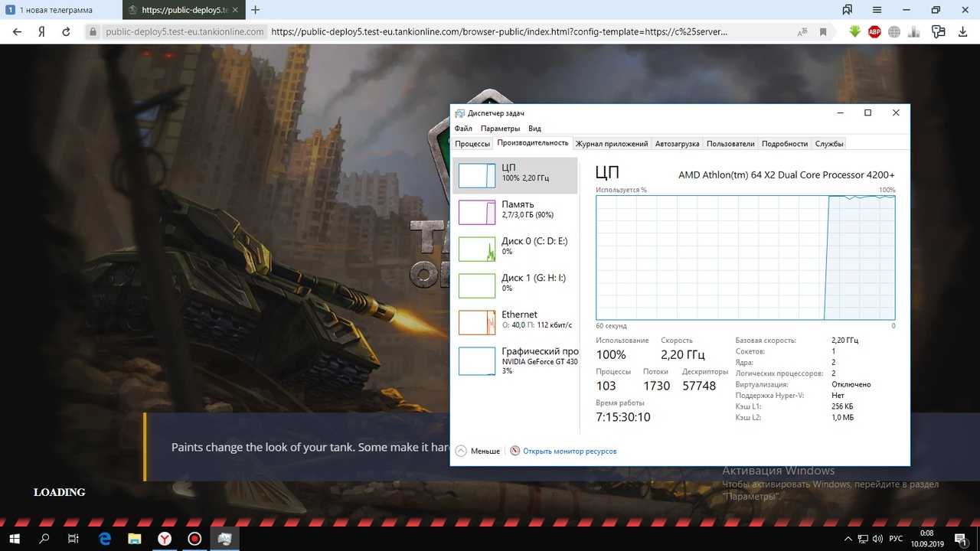The image size is (980, 551).
Task: Select Диск 1 (G: H: I:) item
Action: pos(515,285)
